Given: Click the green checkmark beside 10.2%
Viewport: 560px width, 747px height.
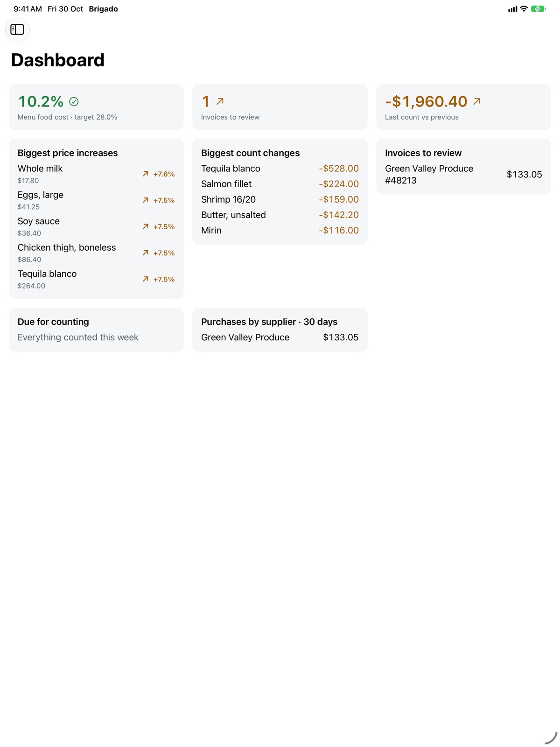Looking at the screenshot, I should [x=74, y=101].
